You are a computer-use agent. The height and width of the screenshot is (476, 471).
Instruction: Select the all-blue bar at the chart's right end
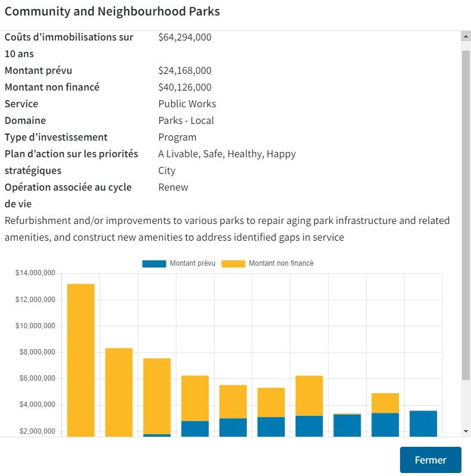[x=423, y=423]
